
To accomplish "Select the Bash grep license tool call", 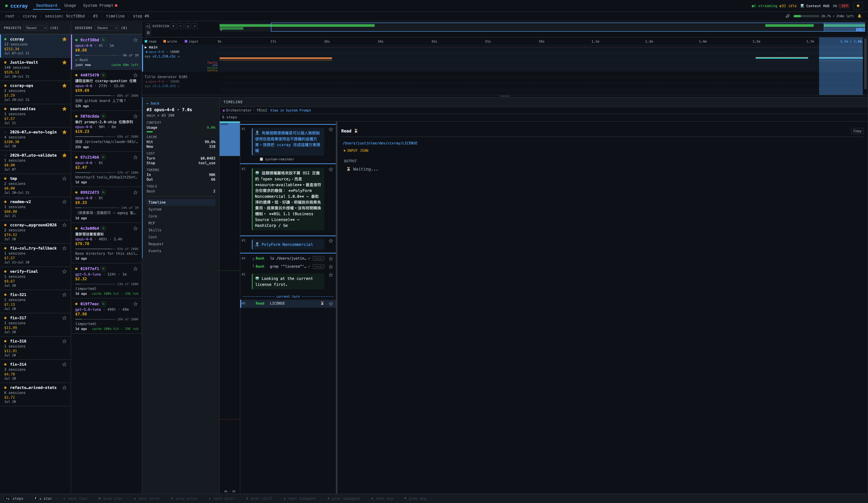I will 288,267.
